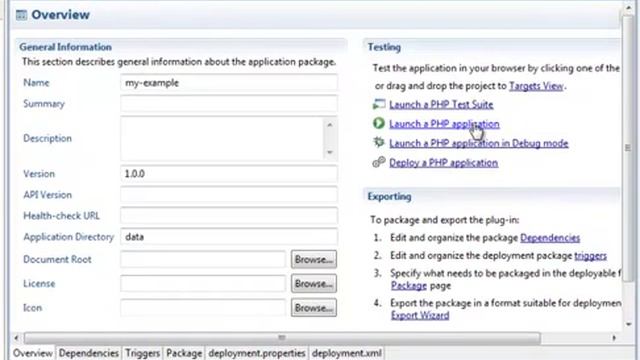This screenshot has height=360, width=640.
Task: Click Launch a PHP application link
Action: 444,124
